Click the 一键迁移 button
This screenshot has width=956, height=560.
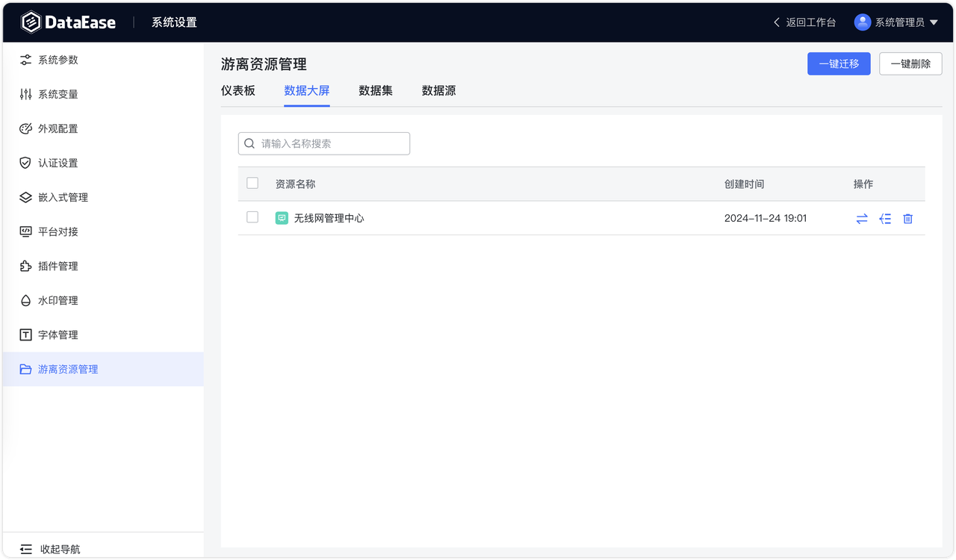pyautogui.click(x=839, y=63)
